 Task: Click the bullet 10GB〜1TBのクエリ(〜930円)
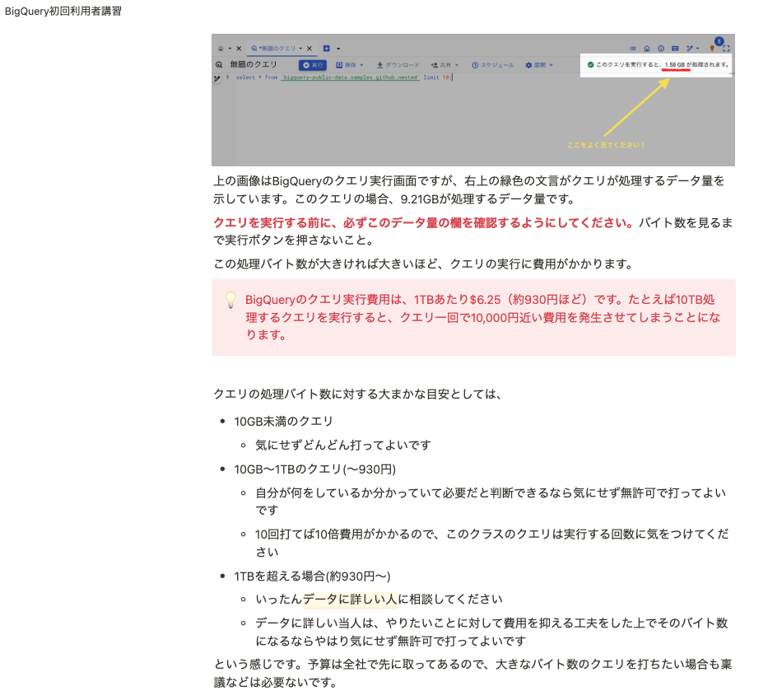(314, 469)
